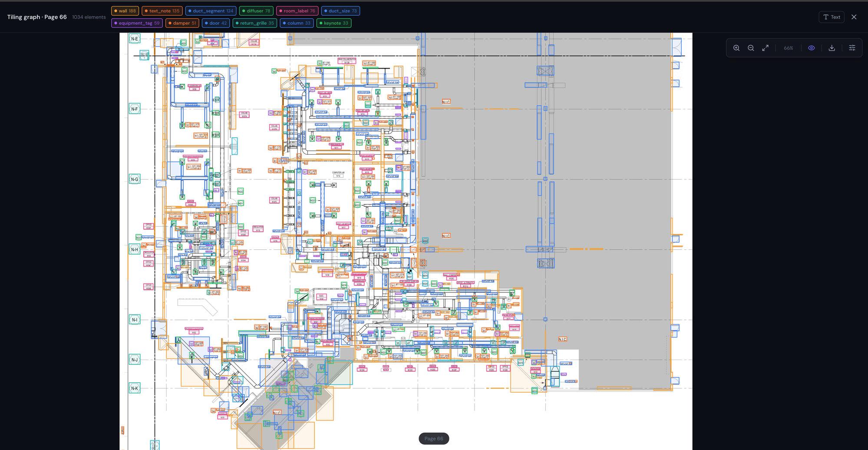Switch to Text view
Screen dimensions: 868x450
pyautogui.click(x=832, y=17)
